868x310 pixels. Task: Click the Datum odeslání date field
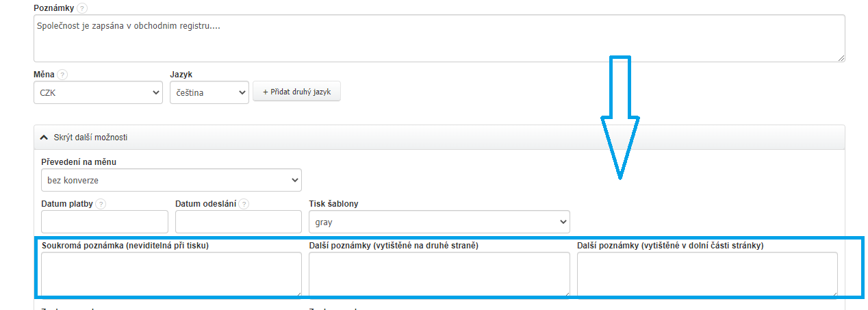pyautogui.click(x=238, y=222)
